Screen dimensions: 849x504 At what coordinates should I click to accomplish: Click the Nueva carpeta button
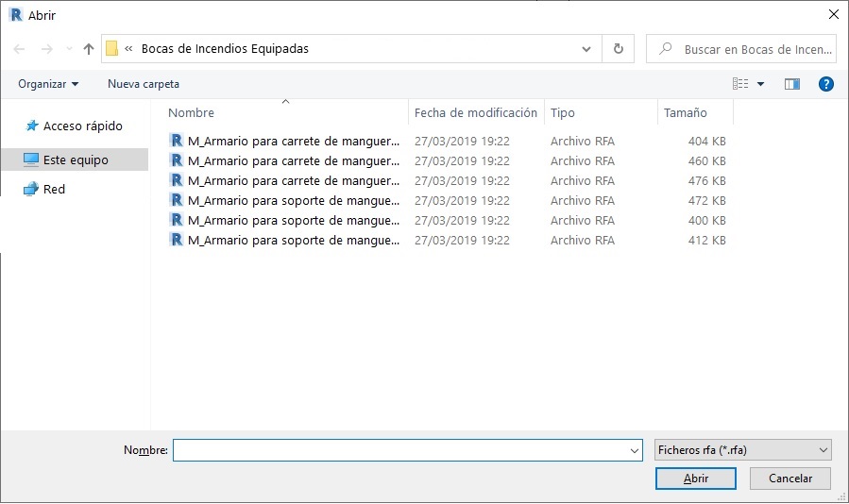click(144, 84)
